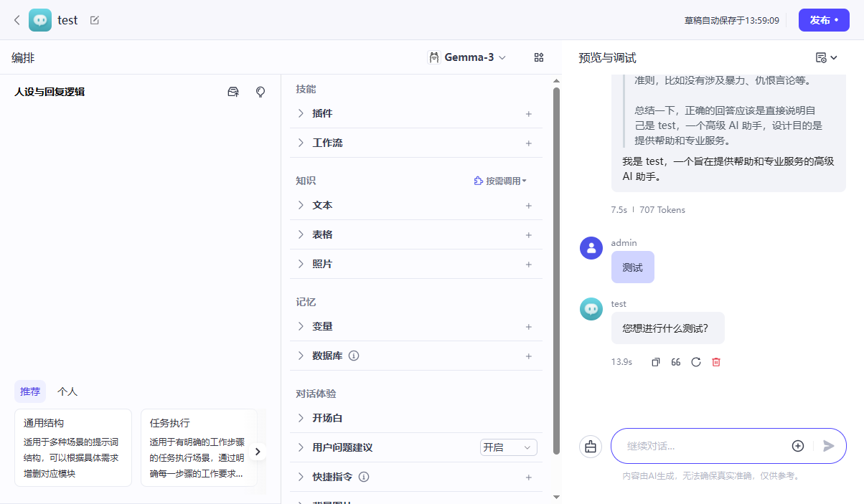
Task: Send a message using the paper-plane icon
Action: pyautogui.click(x=827, y=445)
